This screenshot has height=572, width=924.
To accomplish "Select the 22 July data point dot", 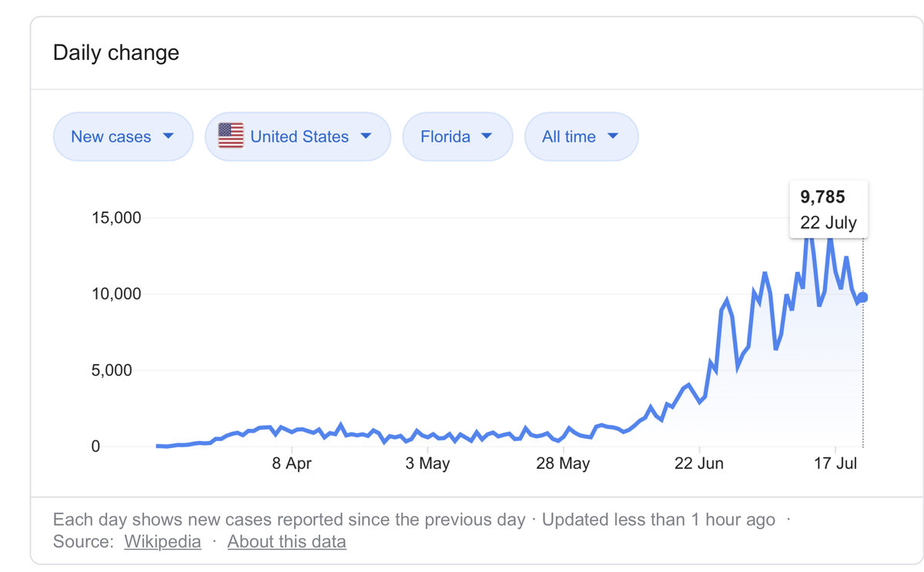I will click(x=862, y=297).
